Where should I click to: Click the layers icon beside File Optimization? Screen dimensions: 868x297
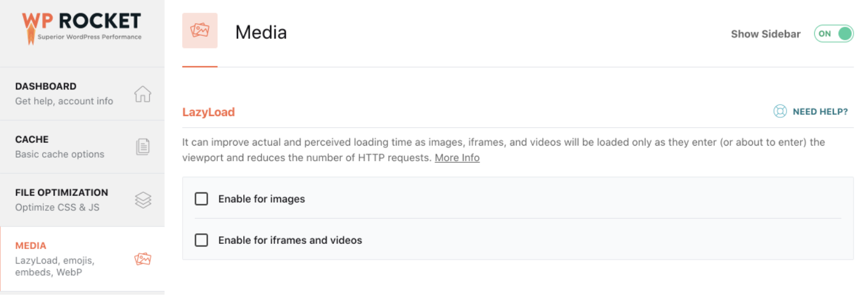pos(143,200)
